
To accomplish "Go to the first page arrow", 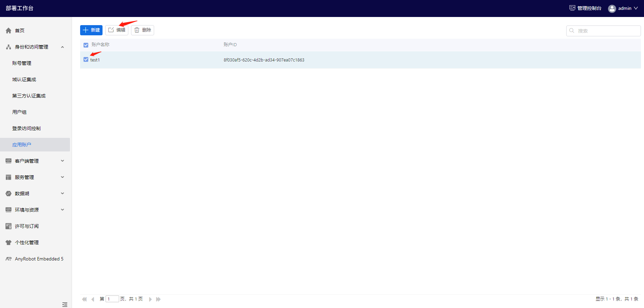I will pyautogui.click(x=84, y=299).
